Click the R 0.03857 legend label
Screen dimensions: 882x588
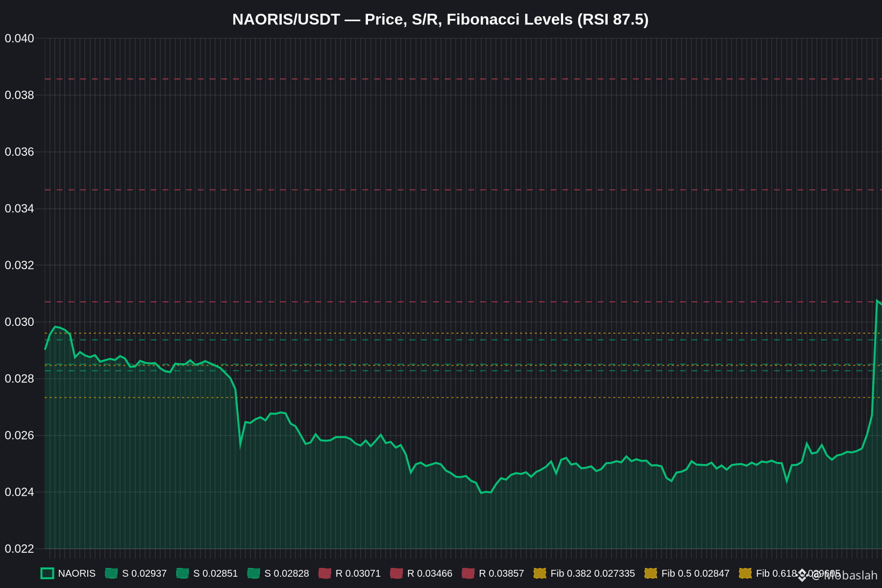tap(501, 573)
